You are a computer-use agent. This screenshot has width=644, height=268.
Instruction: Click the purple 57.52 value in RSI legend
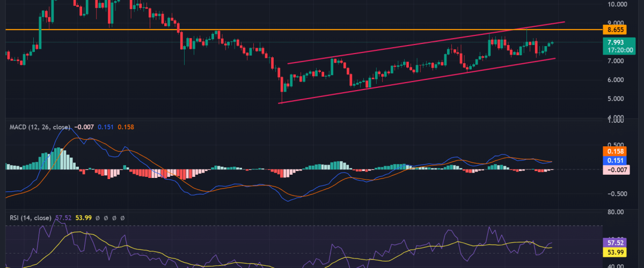point(63,218)
